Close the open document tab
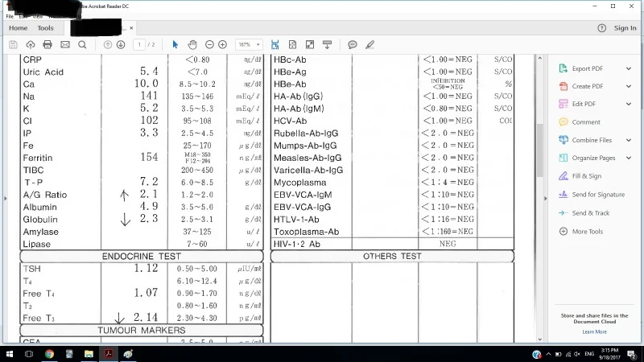Screen dimensions: 644x362 (x=131, y=28)
